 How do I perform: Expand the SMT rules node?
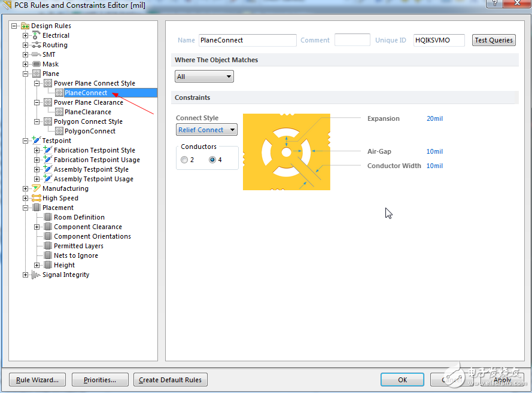tap(26, 54)
